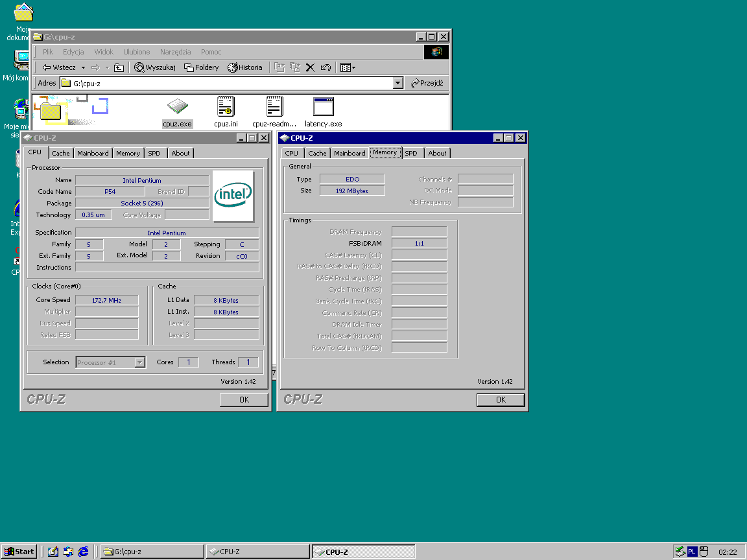Switch to About tab in left CPU-Z window
The width and height of the screenshot is (747, 560).
pos(180,154)
